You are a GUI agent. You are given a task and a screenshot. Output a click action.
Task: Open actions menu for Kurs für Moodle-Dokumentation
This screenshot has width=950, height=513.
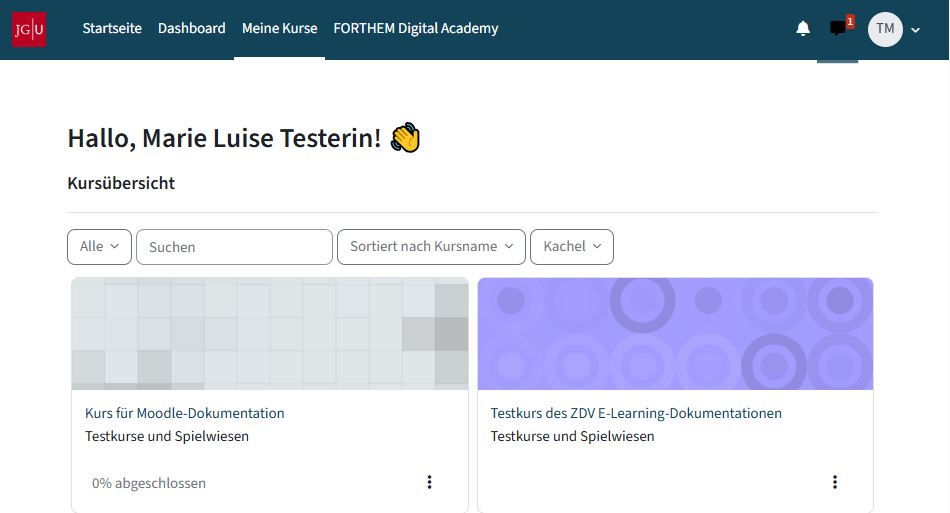point(430,482)
